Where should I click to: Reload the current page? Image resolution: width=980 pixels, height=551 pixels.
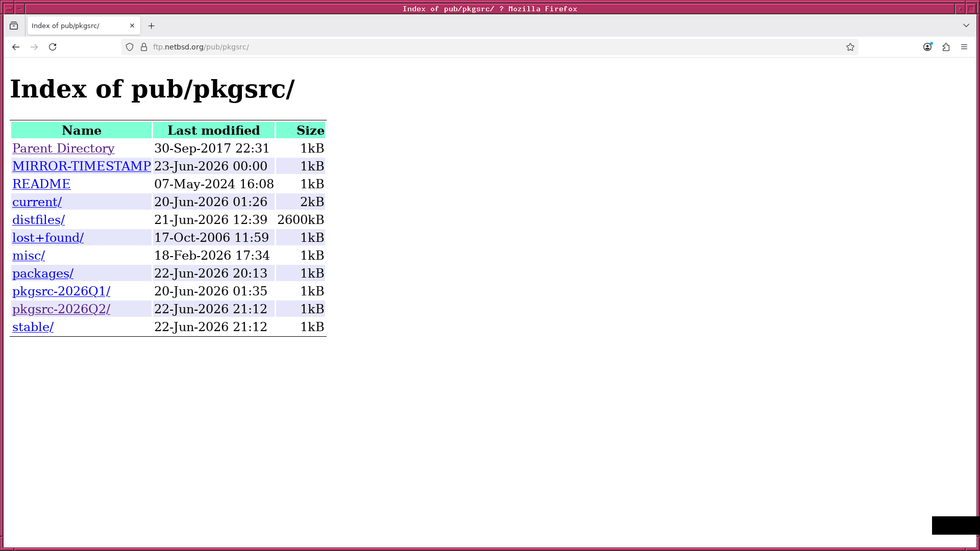click(x=53, y=47)
